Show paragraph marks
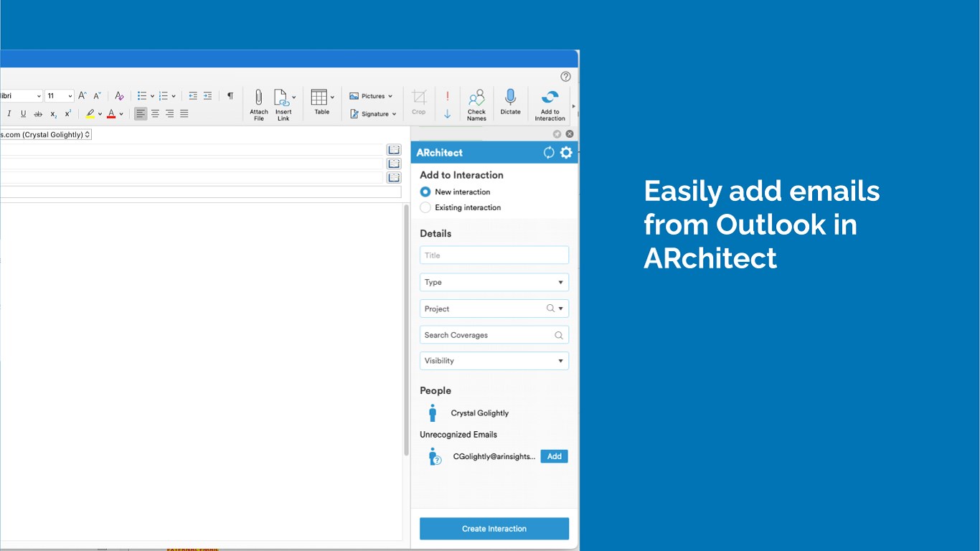The image size is (980, 551). [230, 95]
